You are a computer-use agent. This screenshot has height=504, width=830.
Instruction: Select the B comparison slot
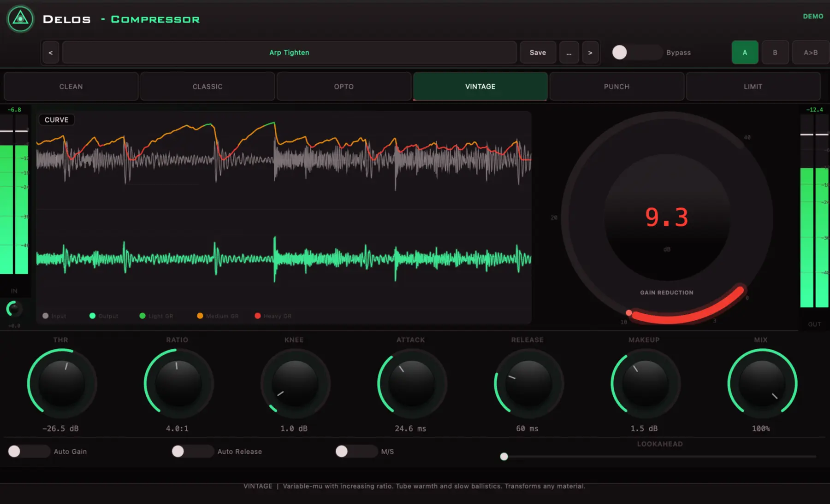pyautogui.click(x=775, y=53)
